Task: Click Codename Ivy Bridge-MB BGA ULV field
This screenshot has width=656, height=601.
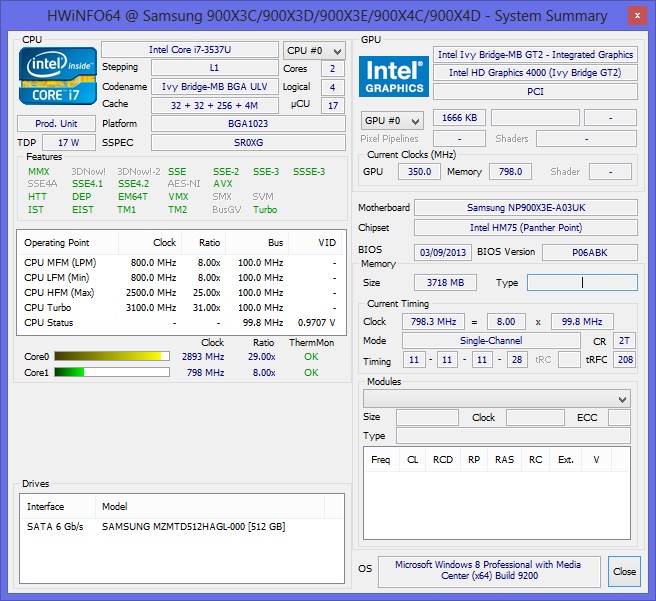Action: point(214,87)
